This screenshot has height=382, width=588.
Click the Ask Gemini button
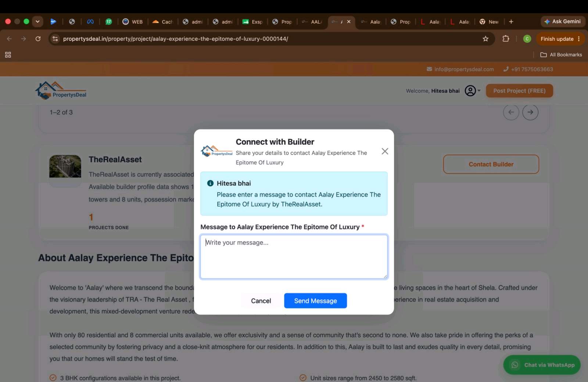click(x=563, y=22)
